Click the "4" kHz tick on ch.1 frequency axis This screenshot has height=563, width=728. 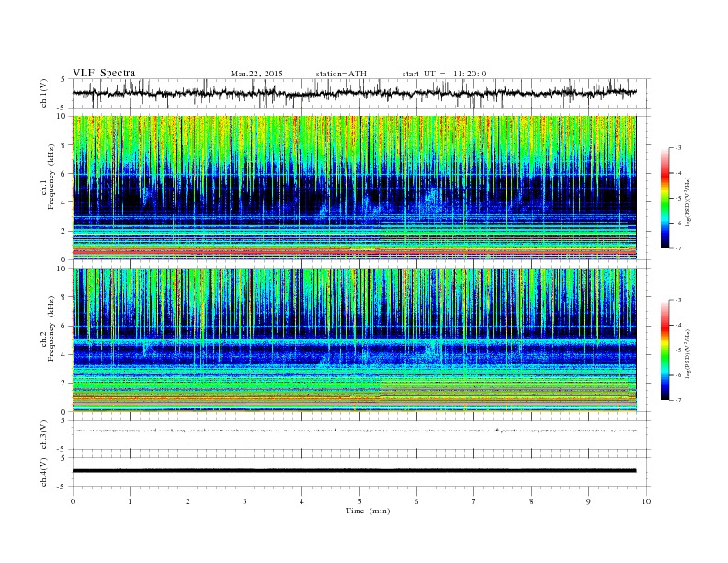tap(64, 202)
